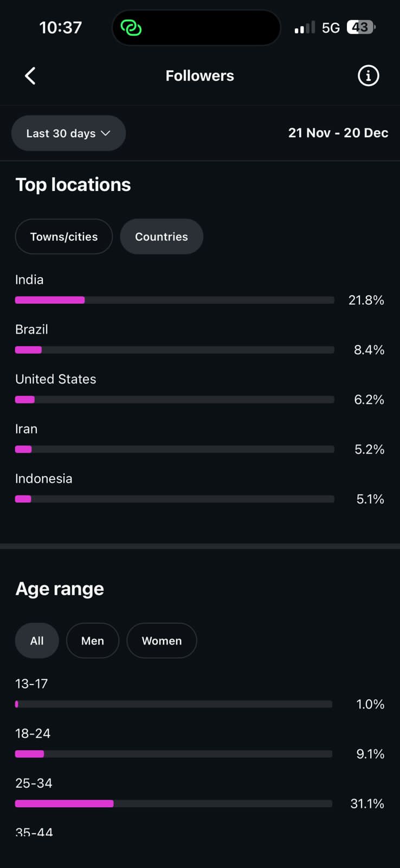
Task: Tap the 5G network indicator
Action: pyautogui.click(x=331, y=28)
